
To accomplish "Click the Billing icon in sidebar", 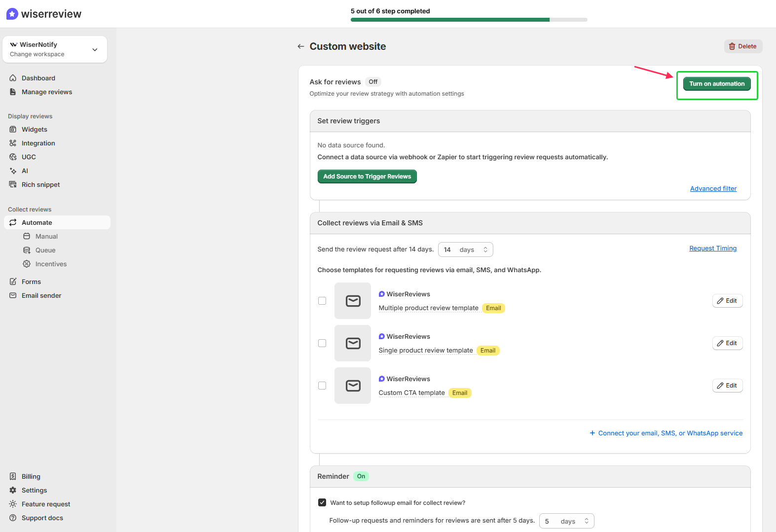I will pos(13,476).
